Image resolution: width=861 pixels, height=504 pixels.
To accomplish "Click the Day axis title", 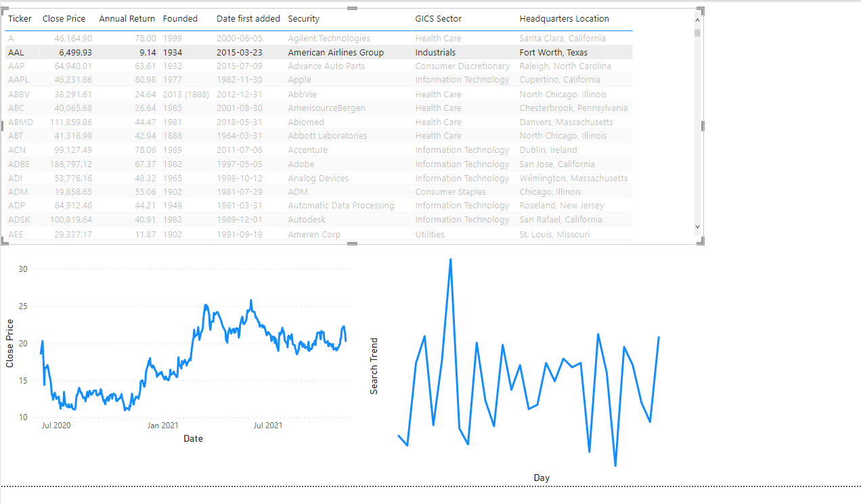I will tap(542, 478).
